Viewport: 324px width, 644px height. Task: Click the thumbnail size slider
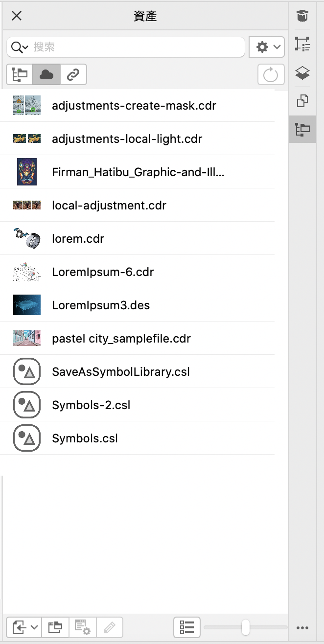[246, 627]
